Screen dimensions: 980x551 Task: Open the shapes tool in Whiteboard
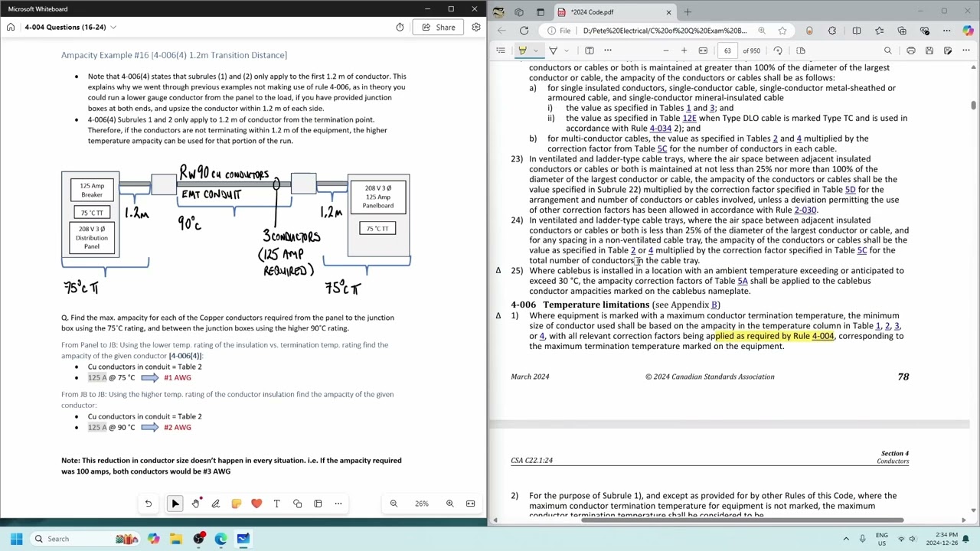(x=297, y=504)
